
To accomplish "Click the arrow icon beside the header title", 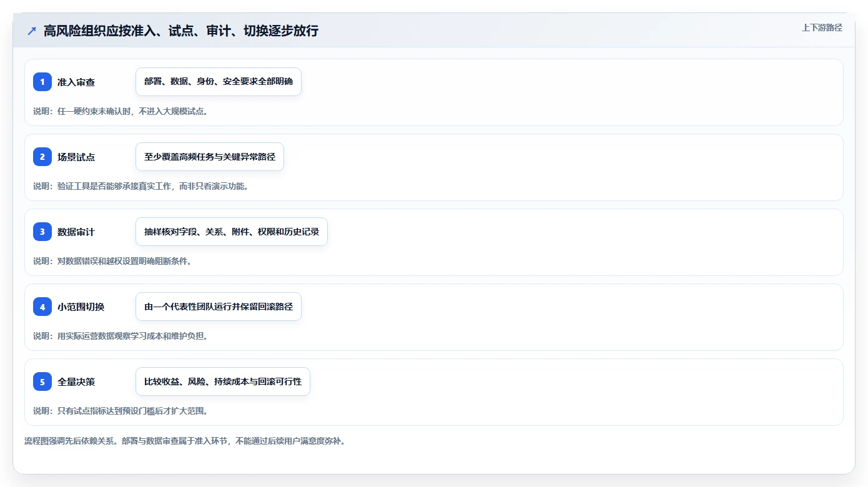I will coord(32,31).
